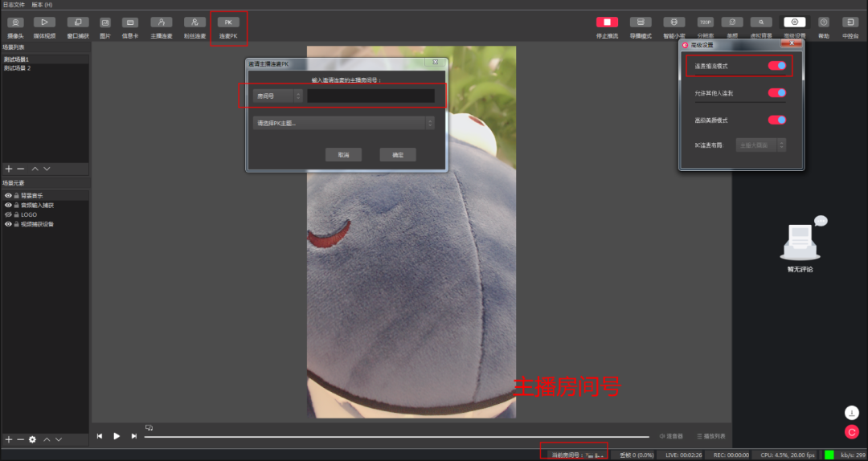Move scene down in 场景列表

47,169
